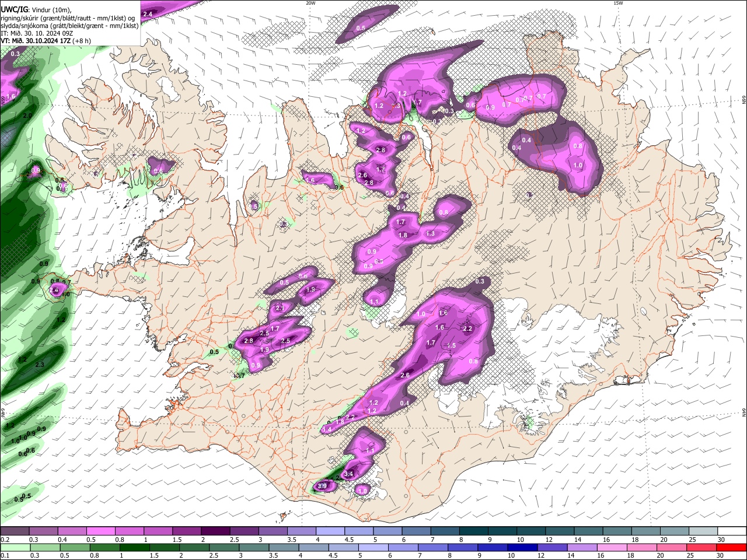Click the 'slydda/snjókoma (grátt/bleikt/grænt - mm/1klst)' line

click(x=69, y=26)
